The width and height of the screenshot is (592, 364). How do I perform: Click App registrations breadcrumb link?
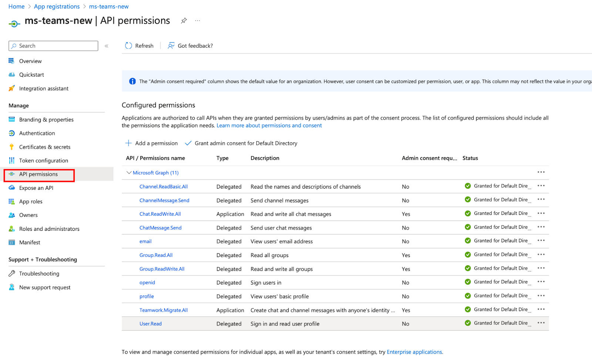pyautogui.click(x=57, y=7)
